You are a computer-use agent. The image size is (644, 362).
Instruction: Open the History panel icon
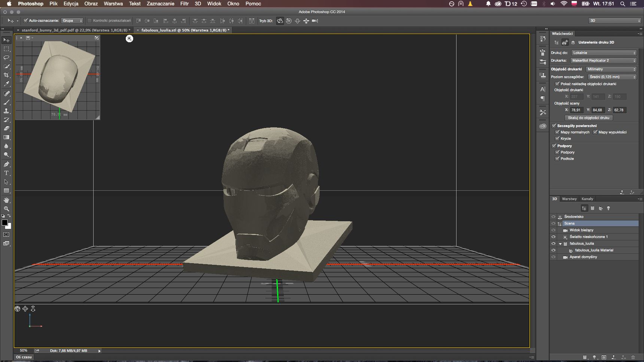click(543, 39)
